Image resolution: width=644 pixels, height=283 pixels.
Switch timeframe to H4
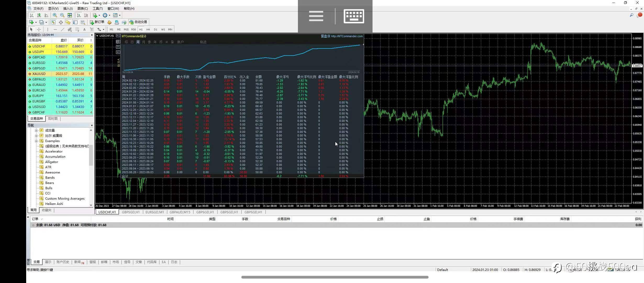(148, 29)
